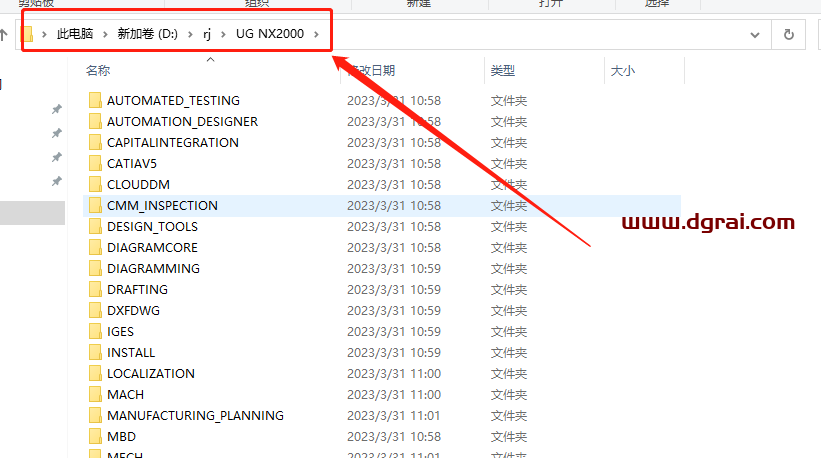Click the MACH folder name
This screenshot has width=821, height=458.
tap(125, 394)
